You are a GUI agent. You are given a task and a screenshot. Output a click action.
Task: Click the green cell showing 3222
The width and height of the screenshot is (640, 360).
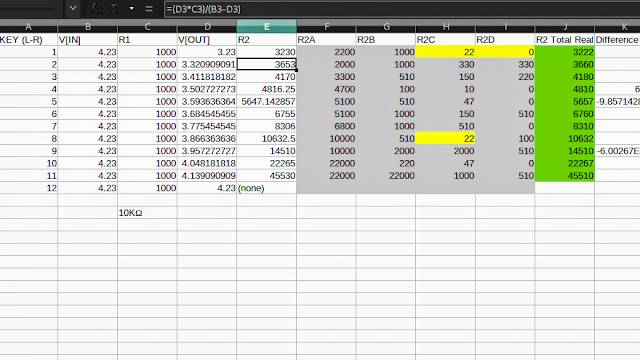564,52
